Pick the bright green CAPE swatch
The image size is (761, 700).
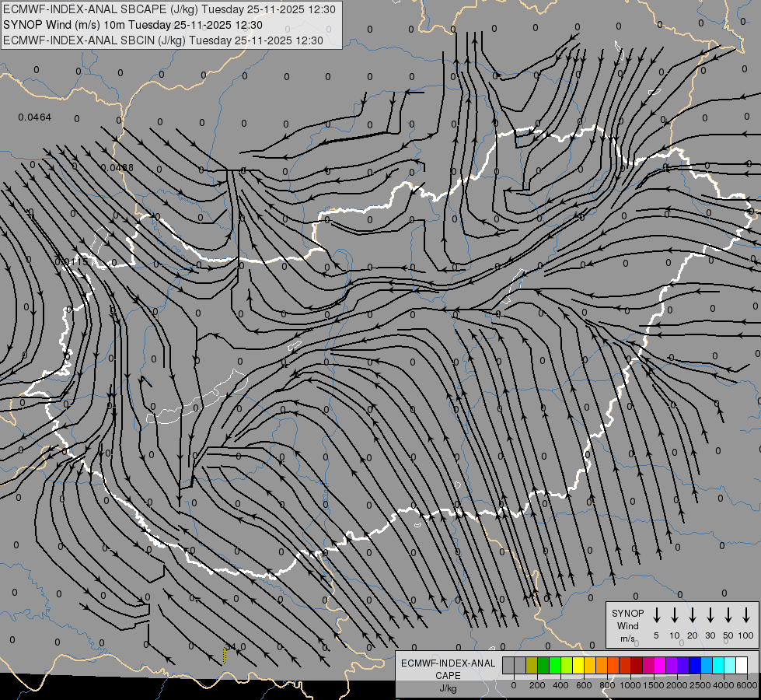(555, 665)
